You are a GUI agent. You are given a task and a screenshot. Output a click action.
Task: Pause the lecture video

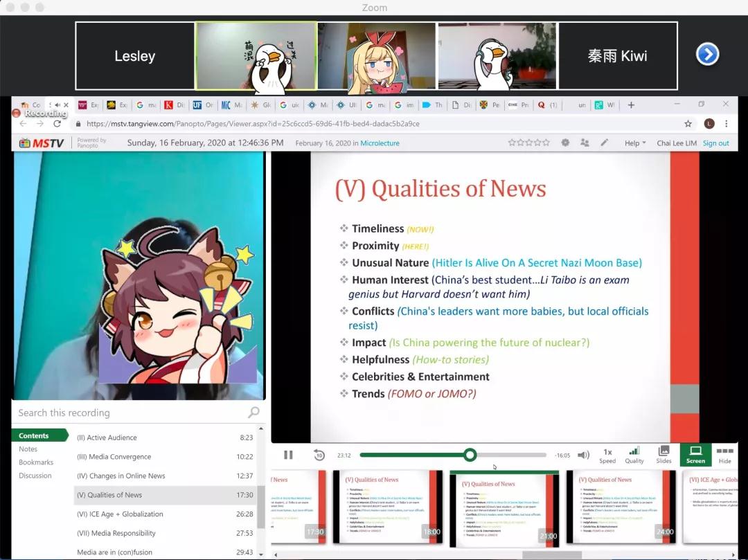[x=288, y=455]
